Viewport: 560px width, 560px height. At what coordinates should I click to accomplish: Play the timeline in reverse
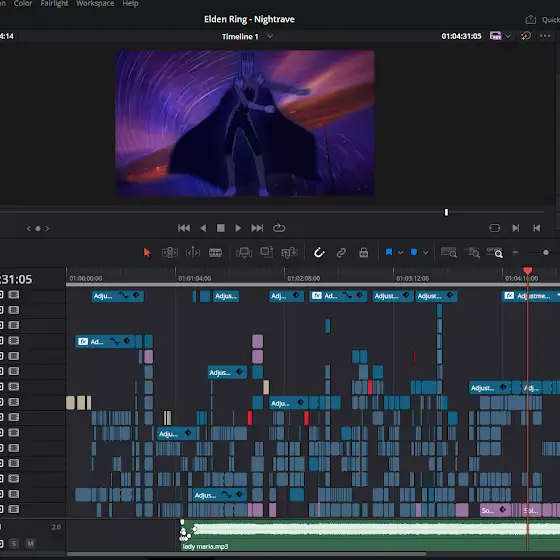(203, 228)
